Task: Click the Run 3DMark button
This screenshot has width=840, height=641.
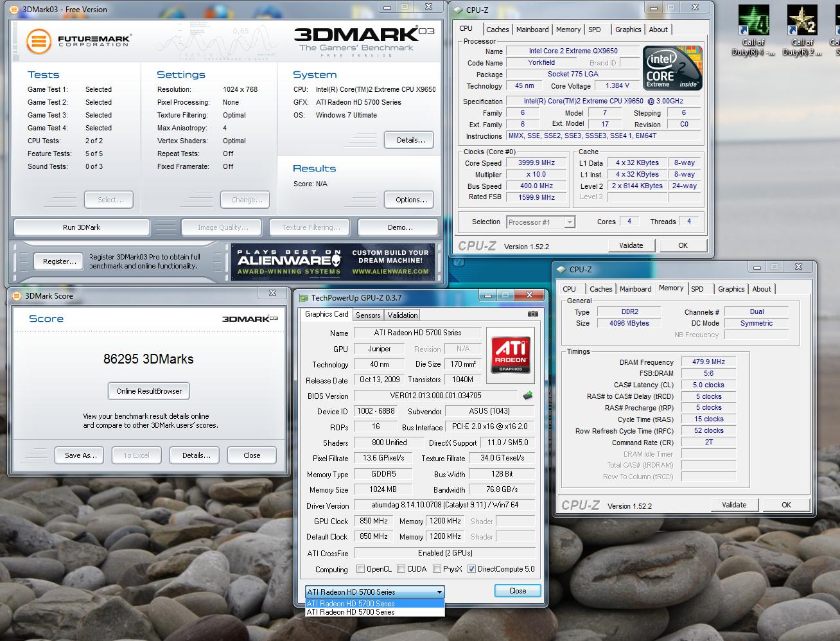Action: 82,227
